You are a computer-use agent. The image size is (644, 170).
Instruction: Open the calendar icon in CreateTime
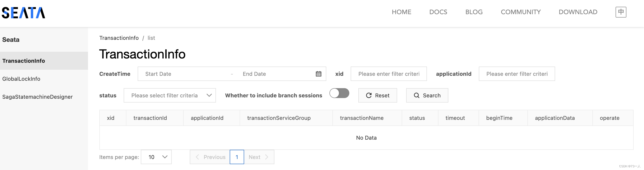click(318, 74)
